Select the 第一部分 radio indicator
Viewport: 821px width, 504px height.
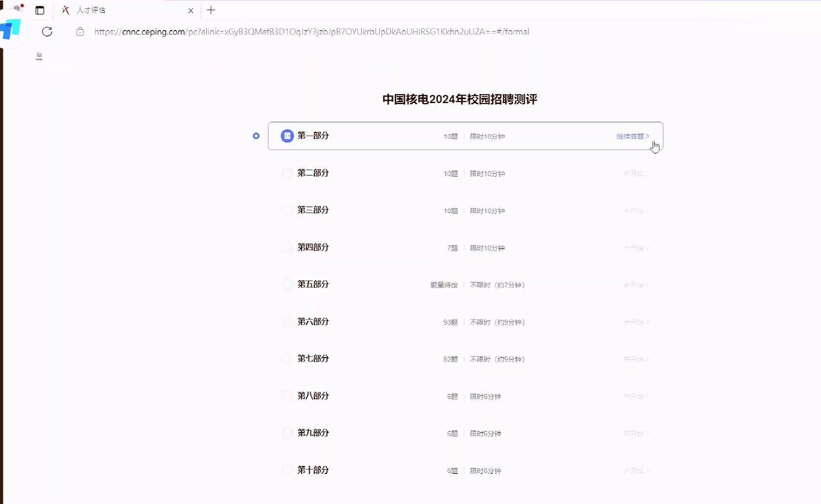tap(256, 136)
